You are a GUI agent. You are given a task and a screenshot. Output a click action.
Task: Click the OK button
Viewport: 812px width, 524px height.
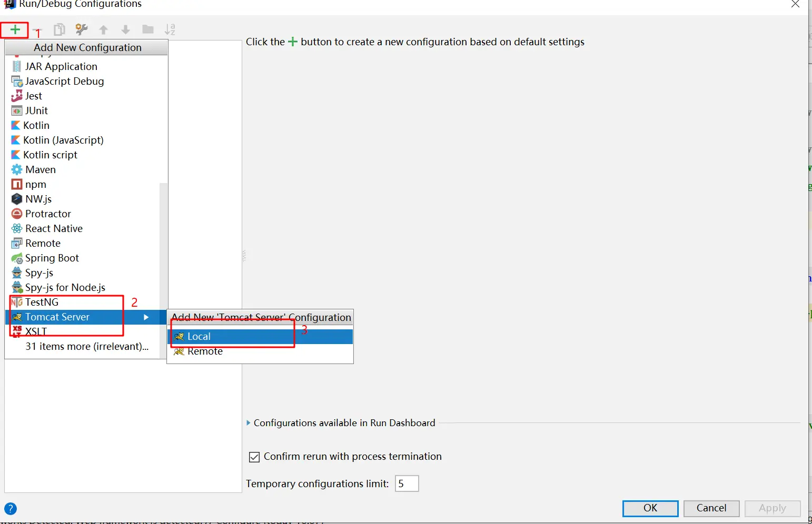(650, 508)
